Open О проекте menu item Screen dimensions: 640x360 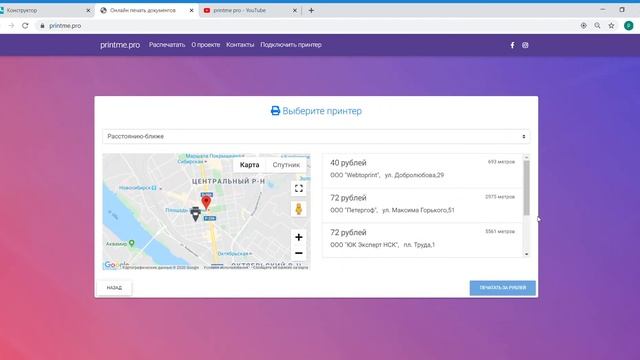click(x=206, y=45)
